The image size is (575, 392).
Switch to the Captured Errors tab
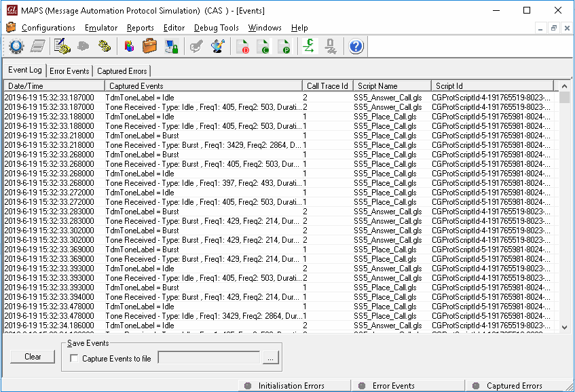click(122, 70)
